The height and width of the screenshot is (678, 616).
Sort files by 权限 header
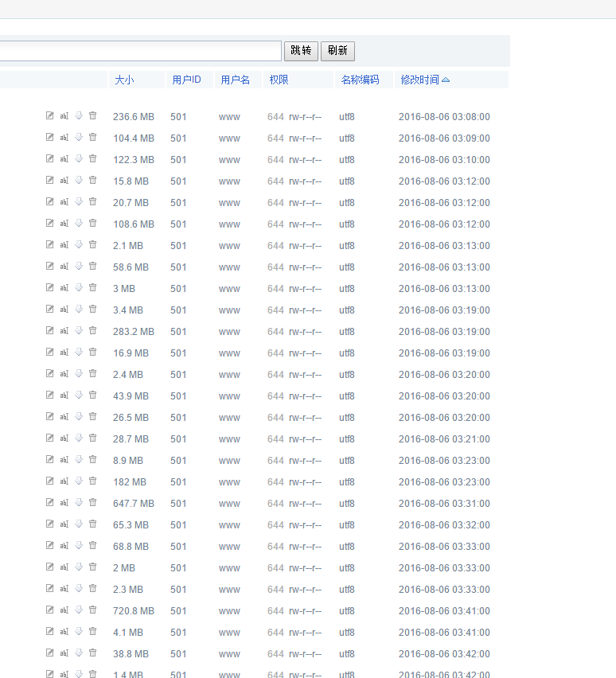coord(279,80)
